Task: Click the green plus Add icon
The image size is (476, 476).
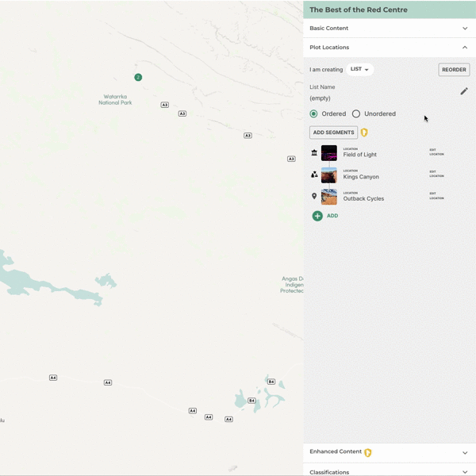Action: coord(317,216)
